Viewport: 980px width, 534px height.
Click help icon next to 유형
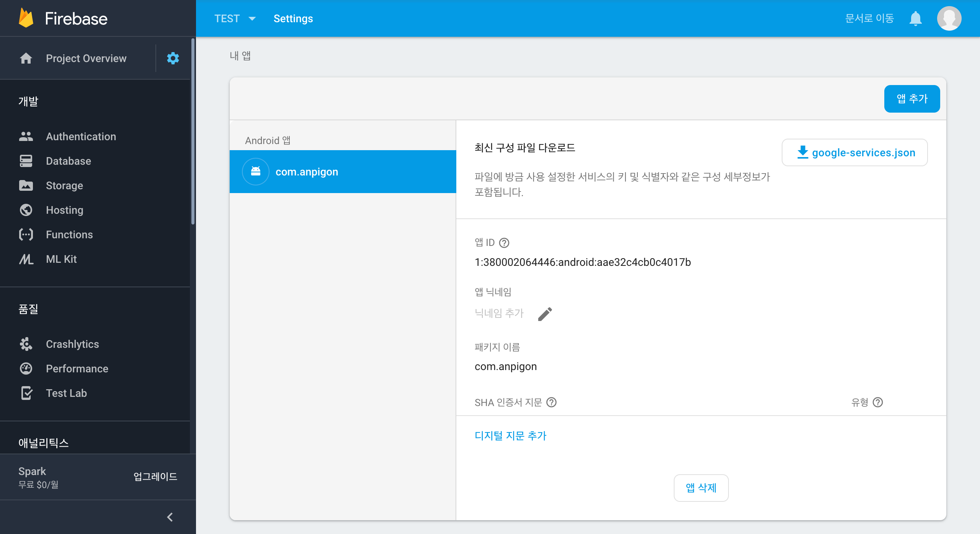click(878, 402)
